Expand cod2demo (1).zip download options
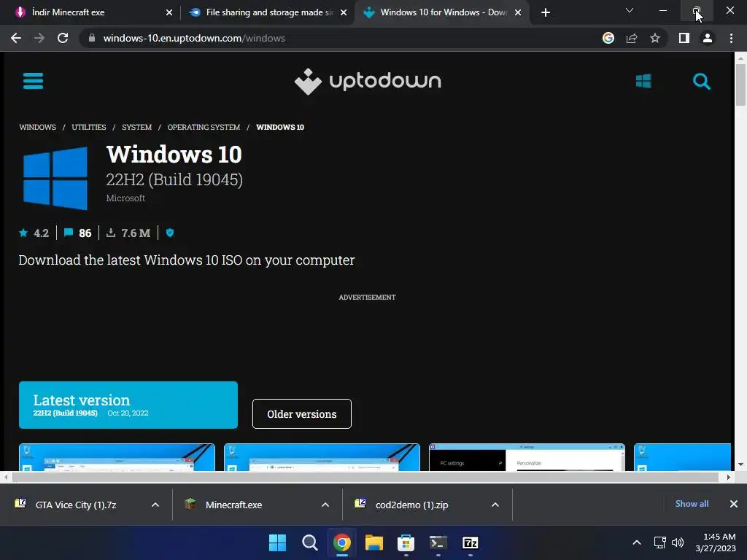 click(495, 505)
